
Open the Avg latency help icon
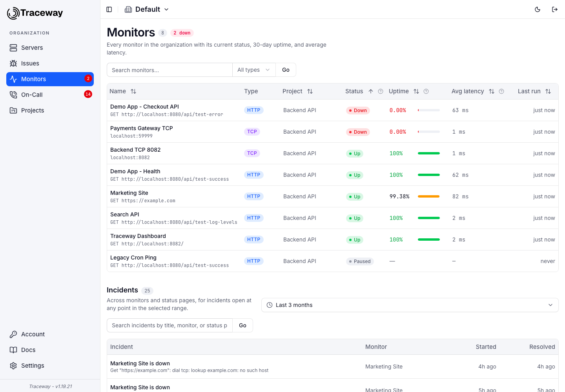click(501, 91)
